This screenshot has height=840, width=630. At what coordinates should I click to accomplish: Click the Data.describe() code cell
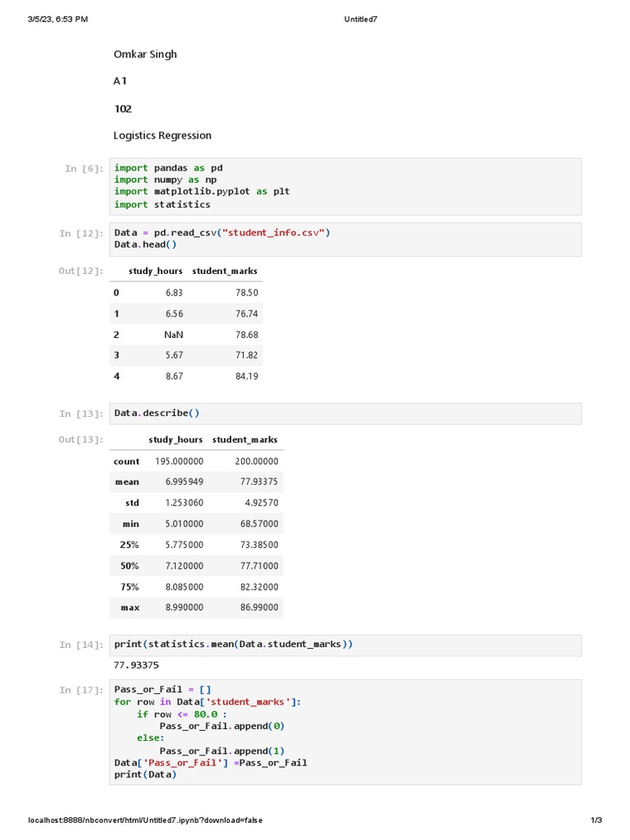click(345, 413)
